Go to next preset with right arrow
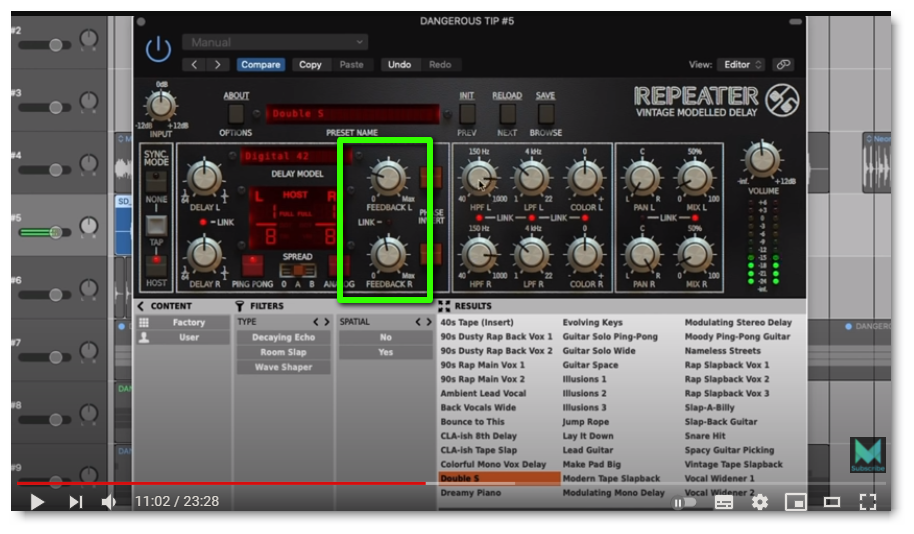914x534 pixels. (217, 65)
